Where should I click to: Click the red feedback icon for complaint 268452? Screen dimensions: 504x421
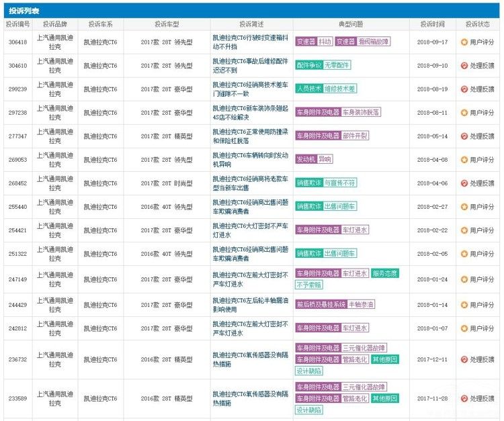point(464,183)
